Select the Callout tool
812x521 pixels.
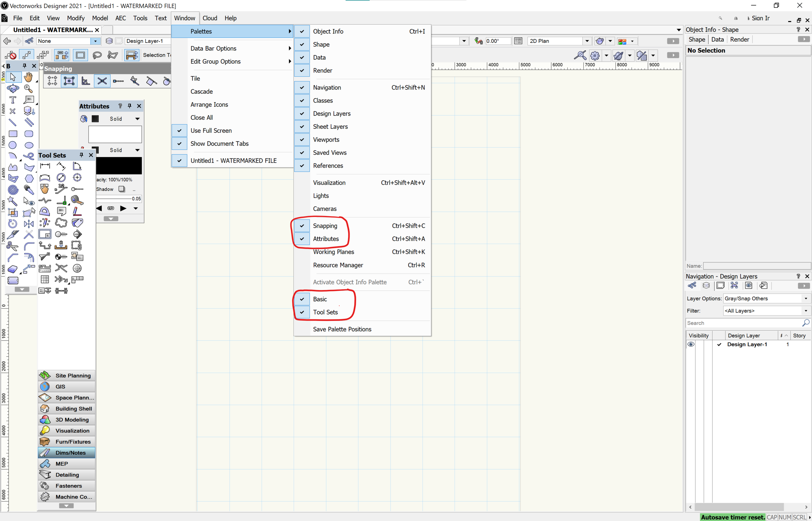(x=29, y=100)
